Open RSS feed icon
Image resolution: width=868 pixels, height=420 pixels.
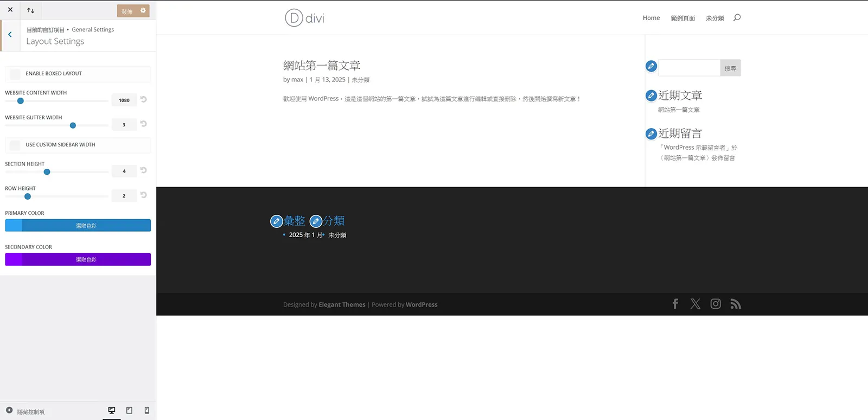click(x=736, y=304)
